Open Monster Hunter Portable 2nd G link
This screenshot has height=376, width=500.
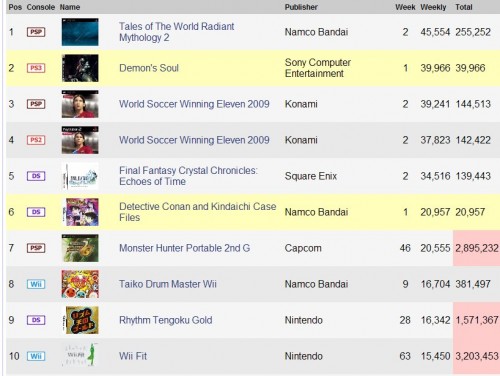pos(185,248)
